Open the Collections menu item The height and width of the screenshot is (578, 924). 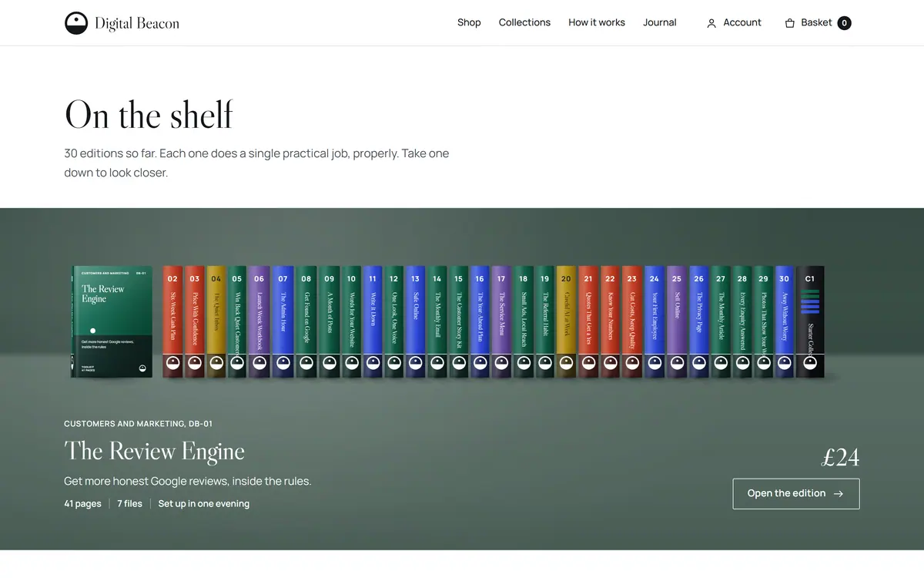click(x=524, y=23)
